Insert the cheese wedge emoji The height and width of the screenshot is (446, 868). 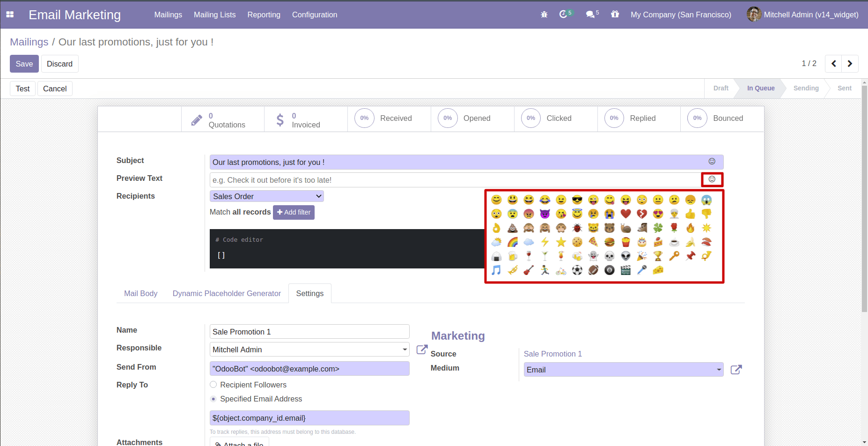coord(658,270)
